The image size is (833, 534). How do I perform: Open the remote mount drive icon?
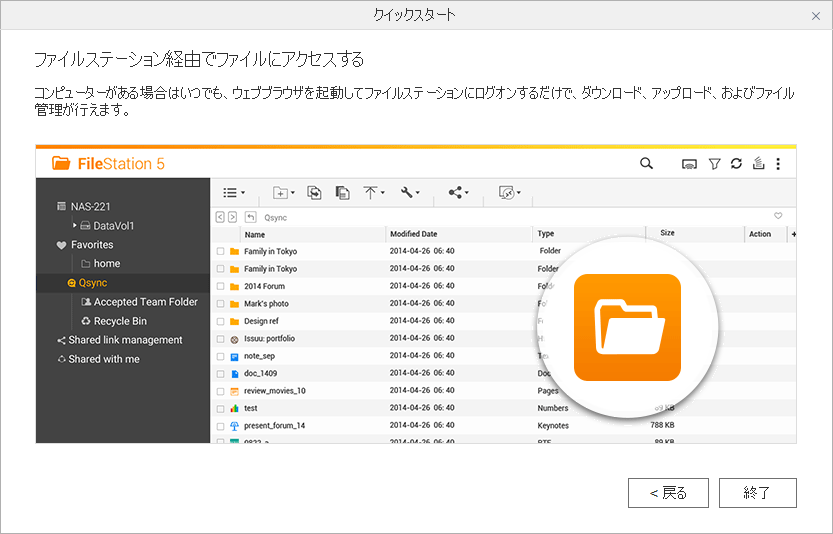[x=689, y=164]
